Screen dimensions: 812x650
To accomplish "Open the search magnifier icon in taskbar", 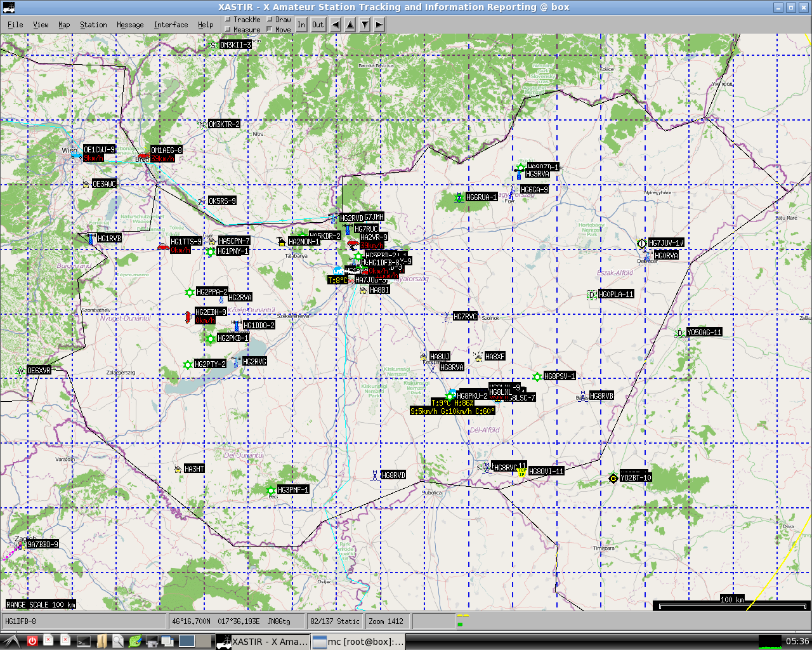I will point(118,642).
